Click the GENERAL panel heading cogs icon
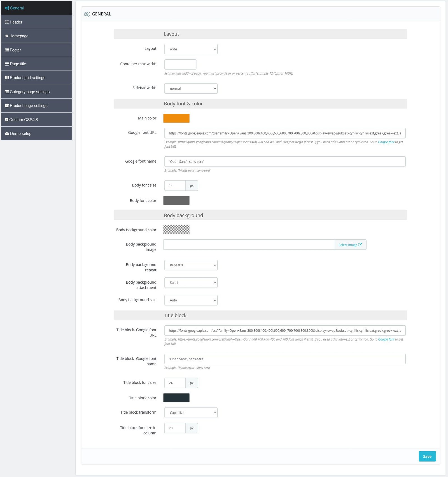Viewport: 448px width, 477px height. point(87,14)
